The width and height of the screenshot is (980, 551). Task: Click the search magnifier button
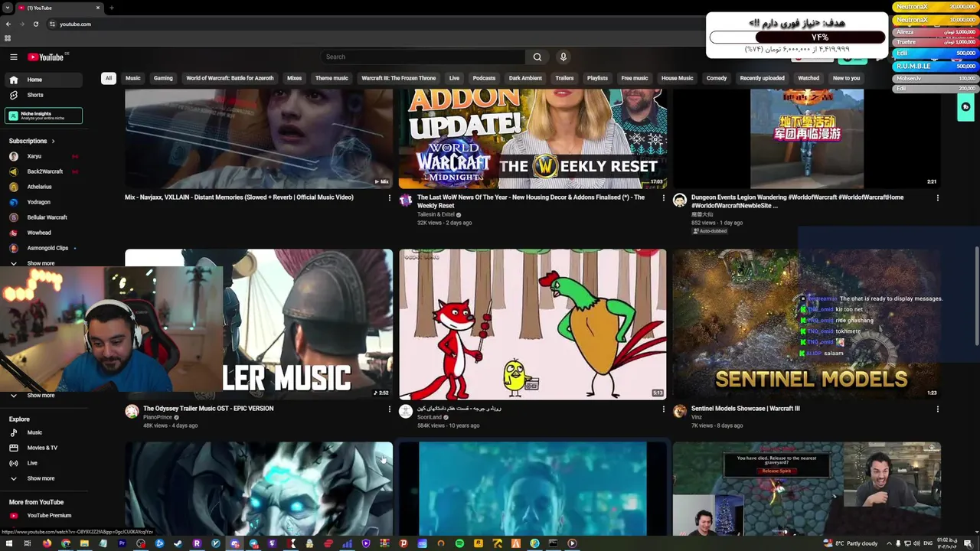point(537,57)
